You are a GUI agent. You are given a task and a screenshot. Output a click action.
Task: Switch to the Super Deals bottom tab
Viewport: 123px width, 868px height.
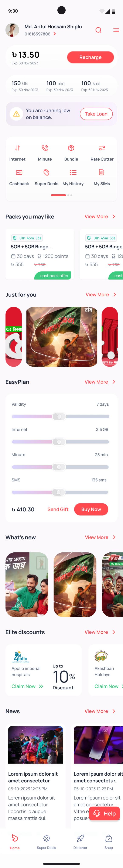(47, 842)
